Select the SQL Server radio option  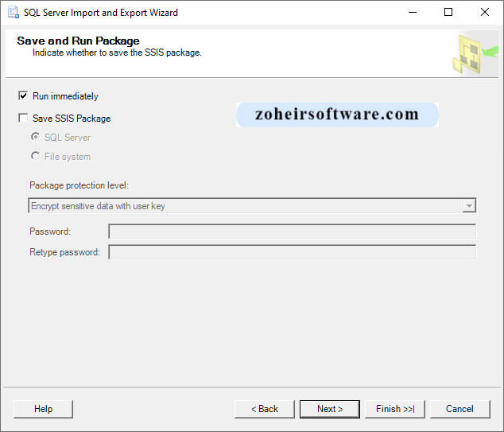pyautogui.click(x=35, y=138)
